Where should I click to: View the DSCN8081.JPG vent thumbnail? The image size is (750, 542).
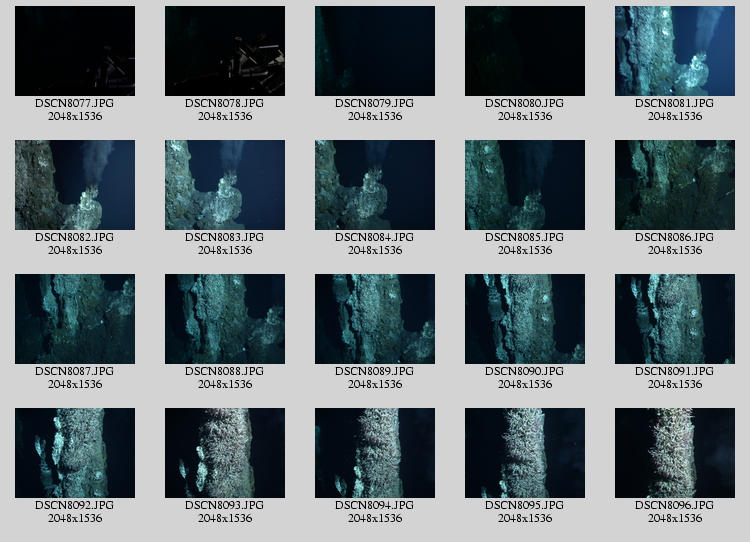point(675,51)
